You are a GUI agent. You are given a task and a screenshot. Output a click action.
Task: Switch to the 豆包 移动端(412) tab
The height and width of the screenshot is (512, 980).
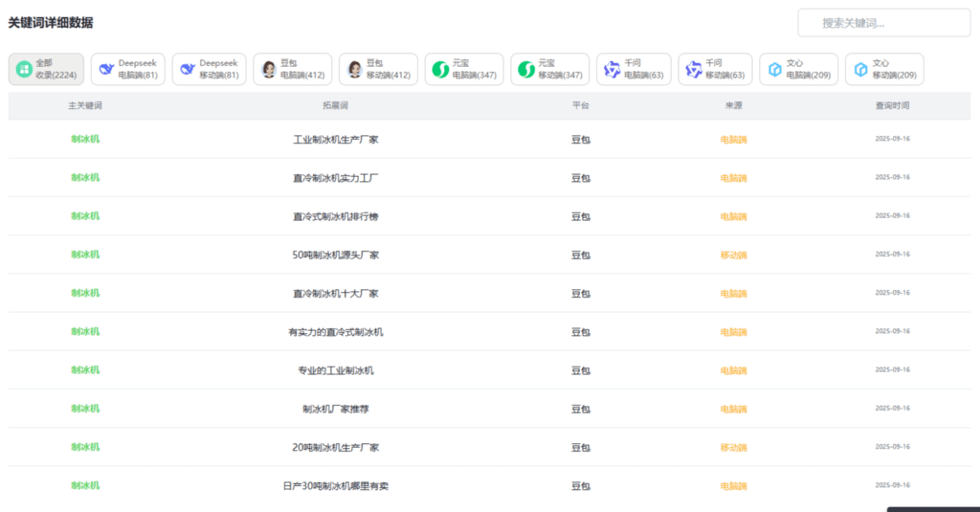click(x=378, y=69)
